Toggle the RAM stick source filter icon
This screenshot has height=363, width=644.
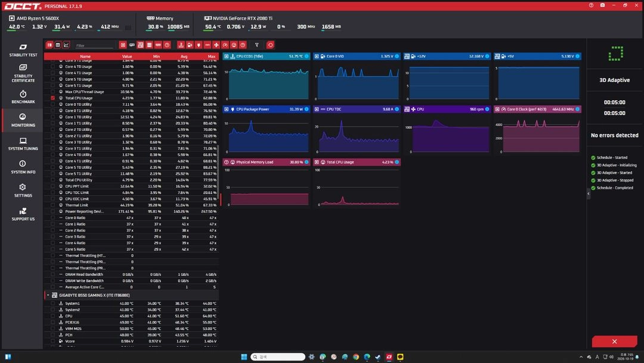pyautogui.click(x=158, y=45)
